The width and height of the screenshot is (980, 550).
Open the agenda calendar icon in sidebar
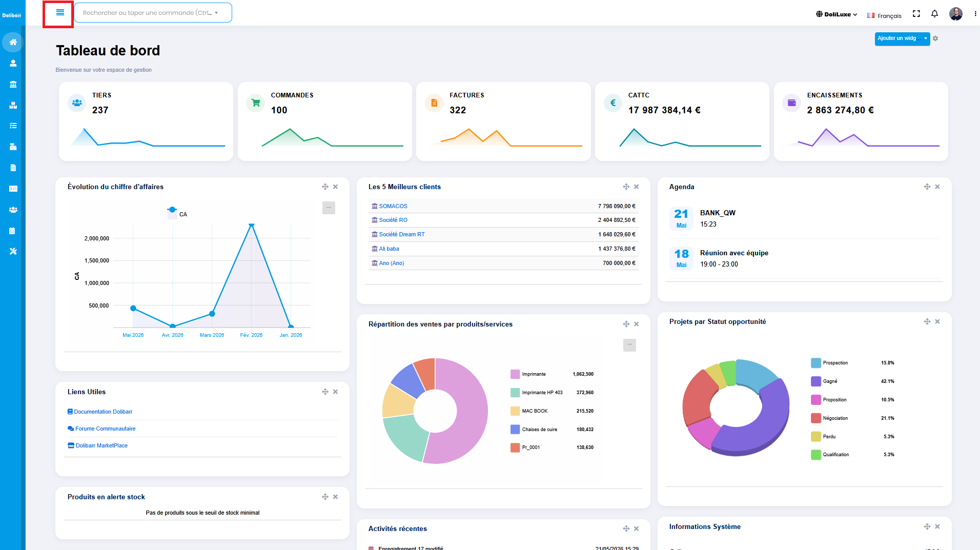pos(13,231)
